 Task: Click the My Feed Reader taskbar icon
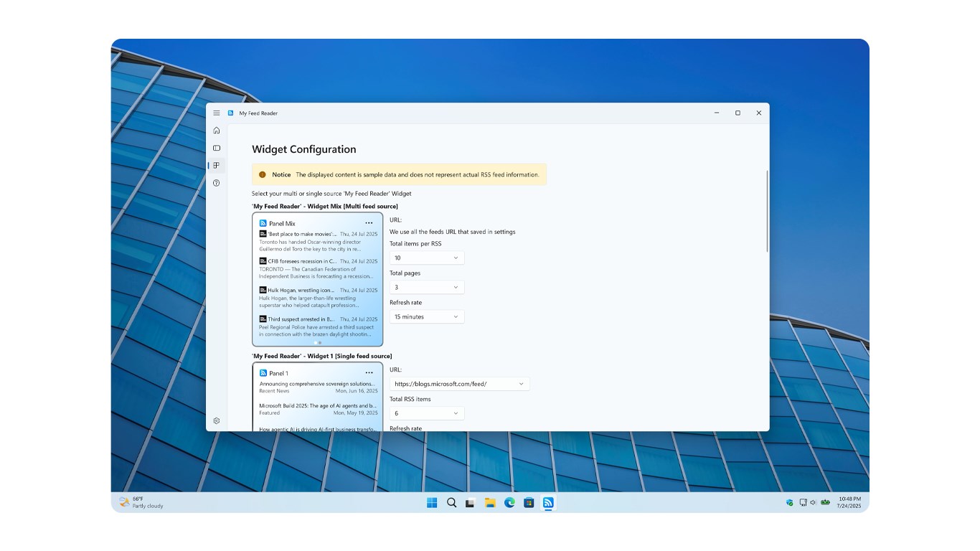548,503
